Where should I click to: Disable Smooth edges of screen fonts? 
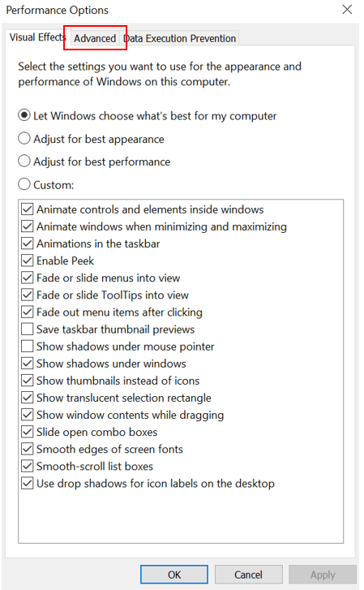28,449
